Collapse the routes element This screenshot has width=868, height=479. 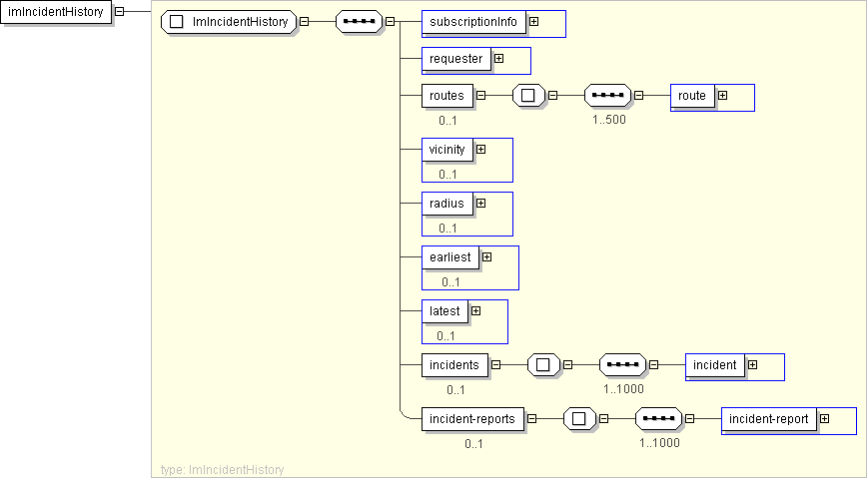coord(480,97)
